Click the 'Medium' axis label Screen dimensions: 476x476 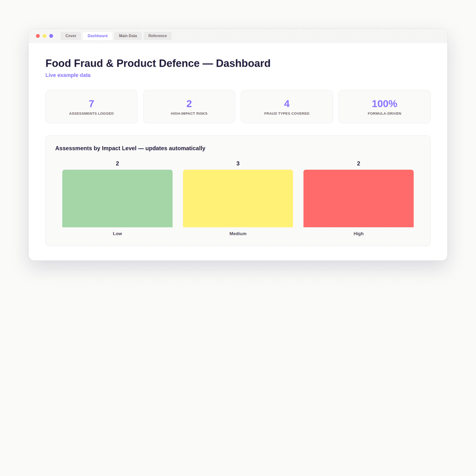(x=238, y=234)
